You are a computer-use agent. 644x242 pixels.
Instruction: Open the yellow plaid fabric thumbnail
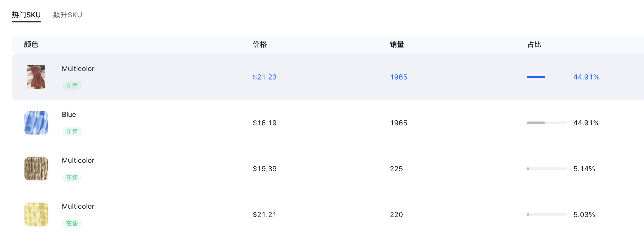pyautogui.click(x=36, y=214)
